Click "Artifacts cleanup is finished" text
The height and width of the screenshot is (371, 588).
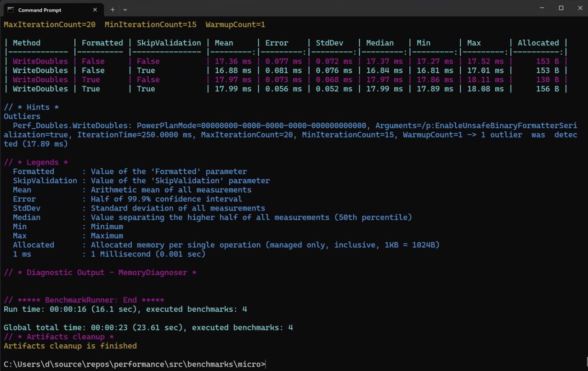coord(70,346)
